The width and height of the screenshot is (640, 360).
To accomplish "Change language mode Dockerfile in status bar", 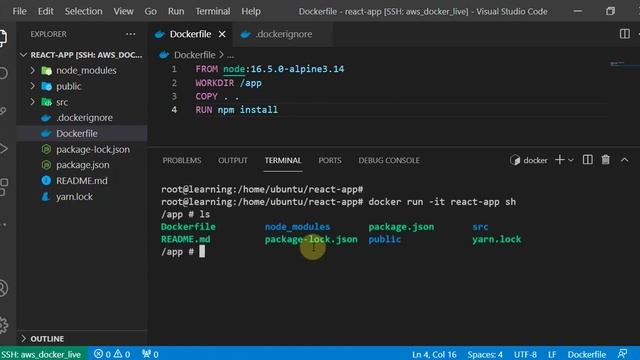I will 587,354.
